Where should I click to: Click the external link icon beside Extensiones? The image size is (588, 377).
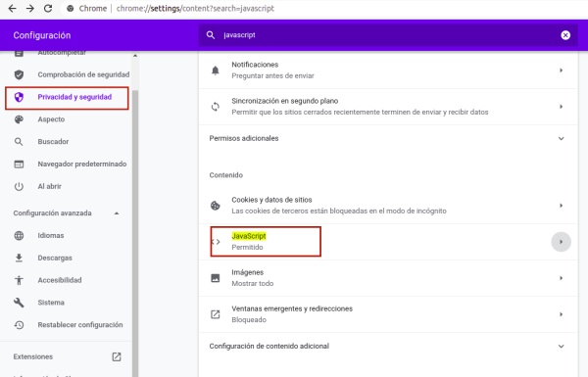[117, 356]
